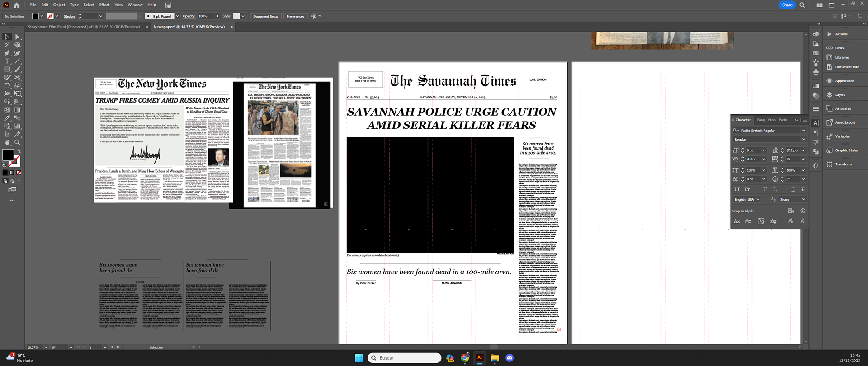Open the Edit Toolbar three dots
868x366 pixels.
pos(12,200)
